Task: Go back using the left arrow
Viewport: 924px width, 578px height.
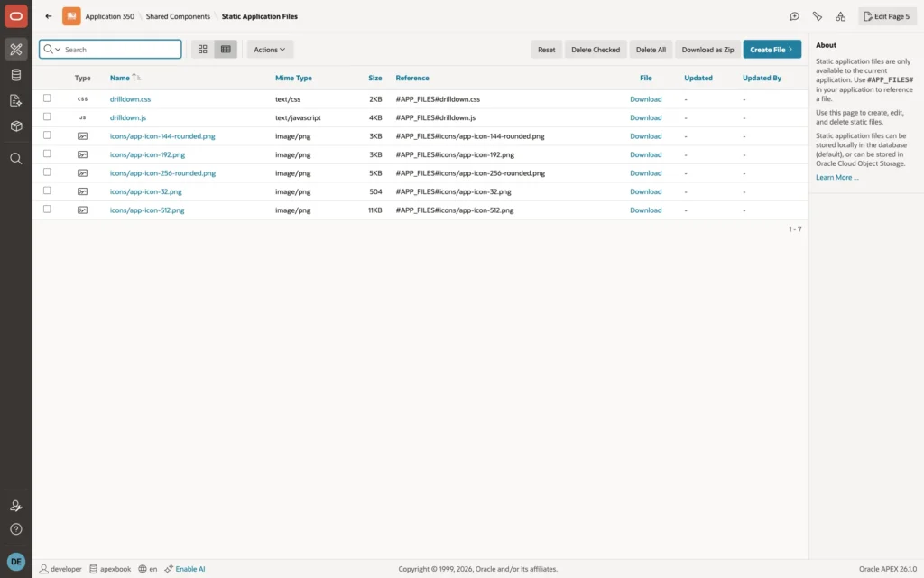Action: [x=49, y=16]
